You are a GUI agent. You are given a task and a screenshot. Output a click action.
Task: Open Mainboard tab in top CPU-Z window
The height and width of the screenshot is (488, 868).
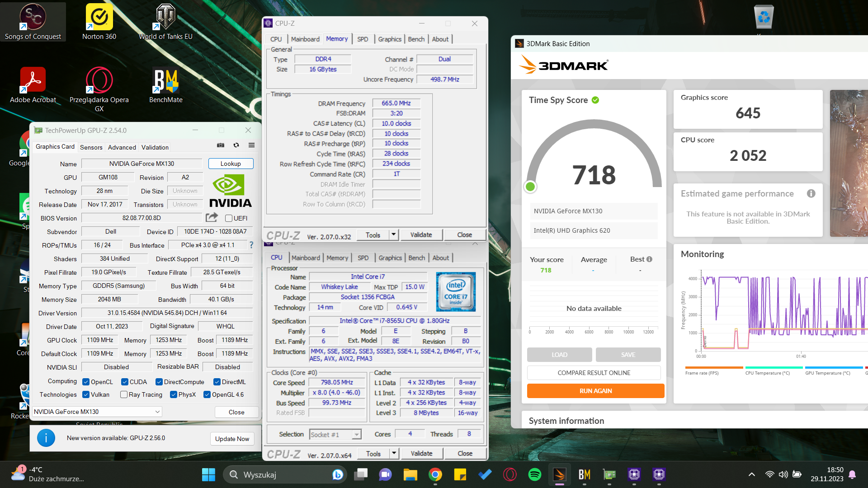pos(305,39)
